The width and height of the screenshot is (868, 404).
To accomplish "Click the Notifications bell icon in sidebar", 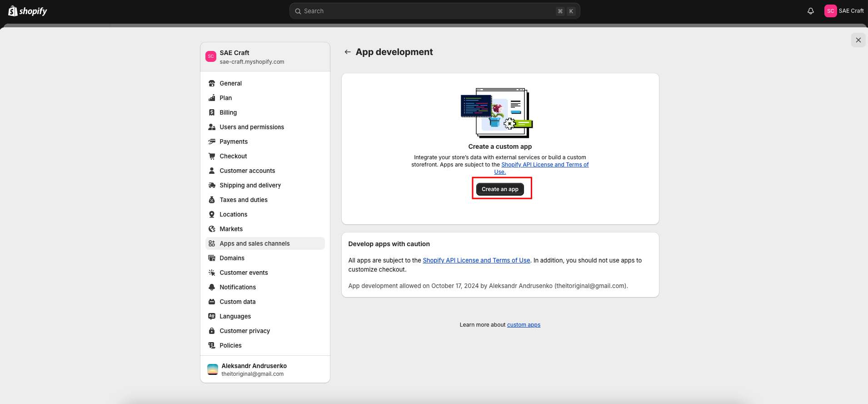I will (212, 287).
